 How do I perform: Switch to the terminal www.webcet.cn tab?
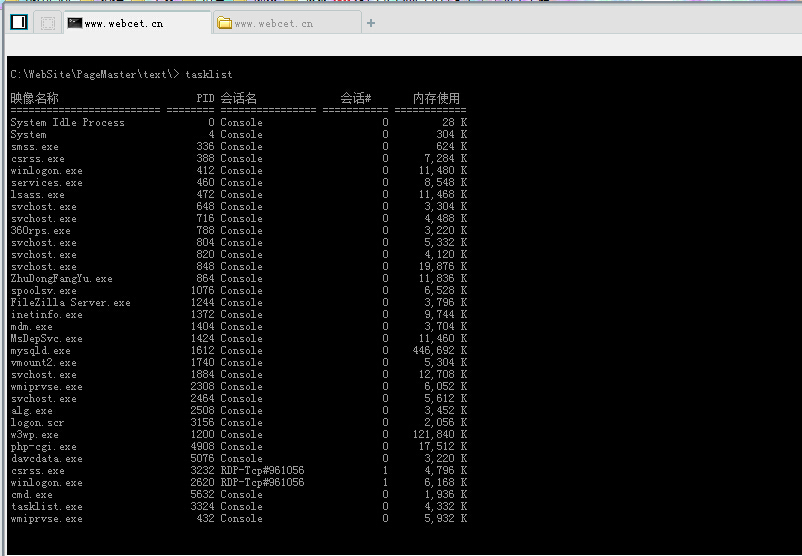pyautogui.click(x=137, y=23)
